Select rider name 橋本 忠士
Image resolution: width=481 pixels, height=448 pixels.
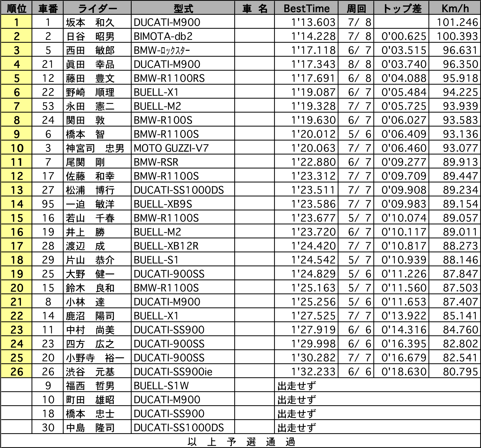[x=90, y=414]
